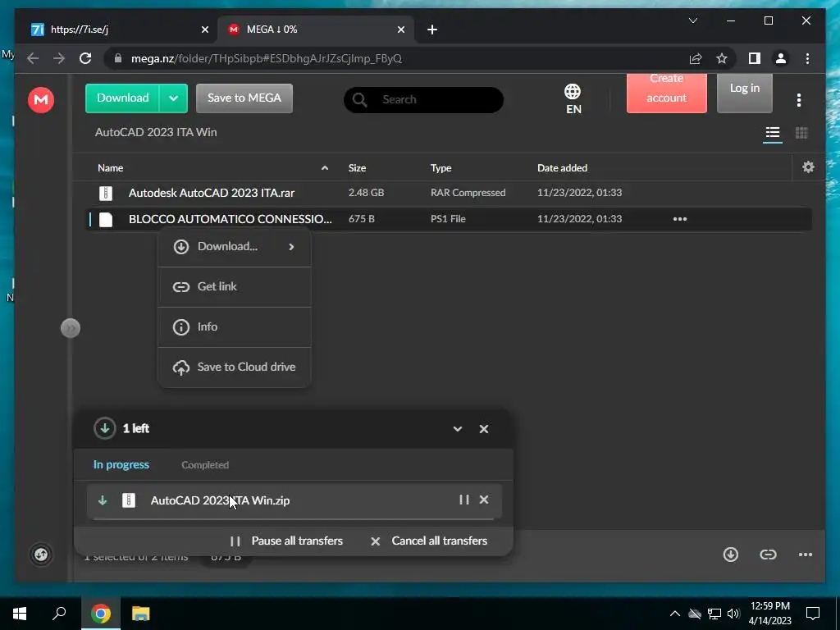840x630 pixels.
Task: Choose Download... in context menu
Action: [x=235, y=246]
